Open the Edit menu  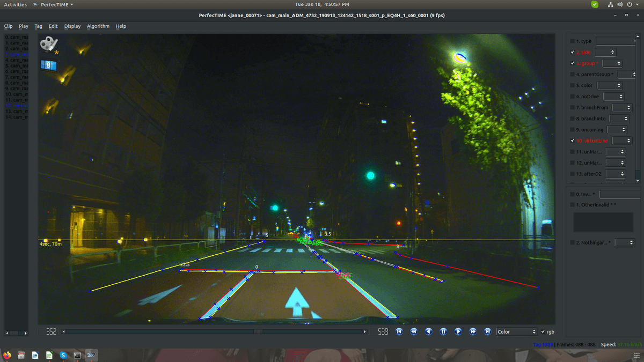(x=53, y=26)
